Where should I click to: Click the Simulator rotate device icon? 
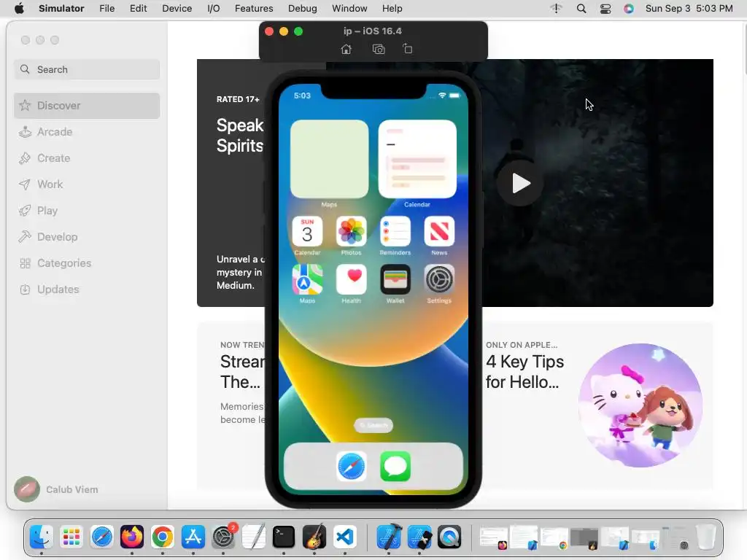point(408,49)
